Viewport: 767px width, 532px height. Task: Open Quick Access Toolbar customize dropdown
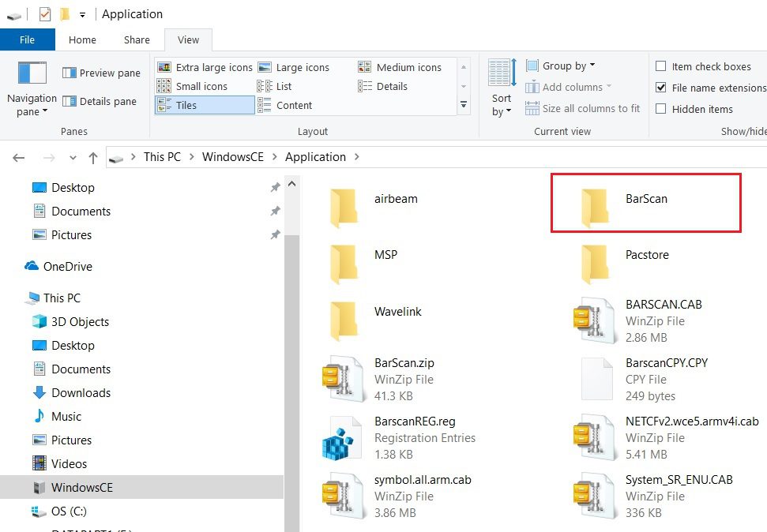click(83, 15)
